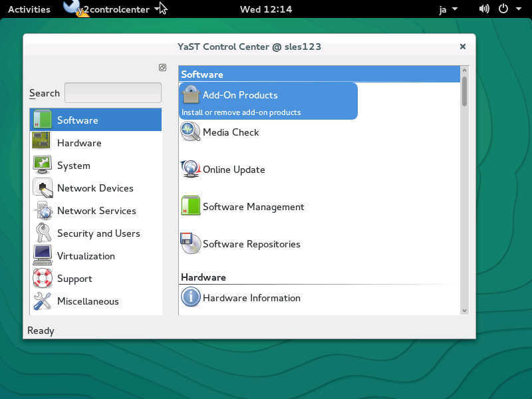Open Media Check module text
Viewport: 532px width, 399px height.
(231, 132)
